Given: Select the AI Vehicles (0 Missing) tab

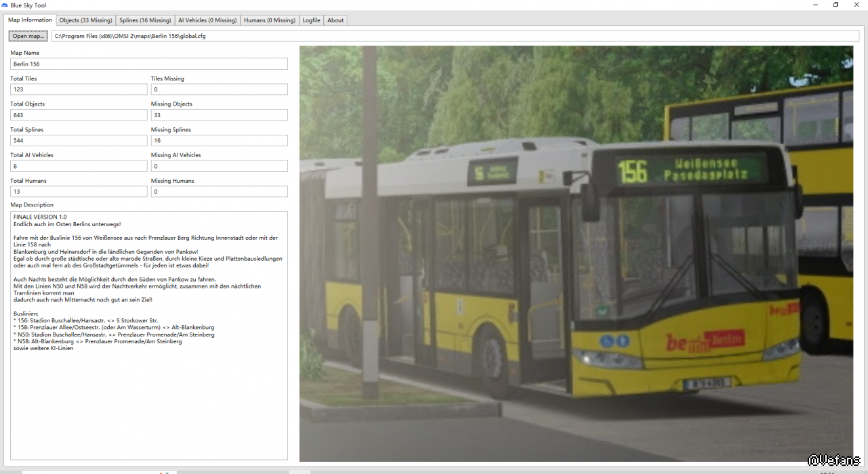Looking at the screenshot, I should [x=207, y=20].
